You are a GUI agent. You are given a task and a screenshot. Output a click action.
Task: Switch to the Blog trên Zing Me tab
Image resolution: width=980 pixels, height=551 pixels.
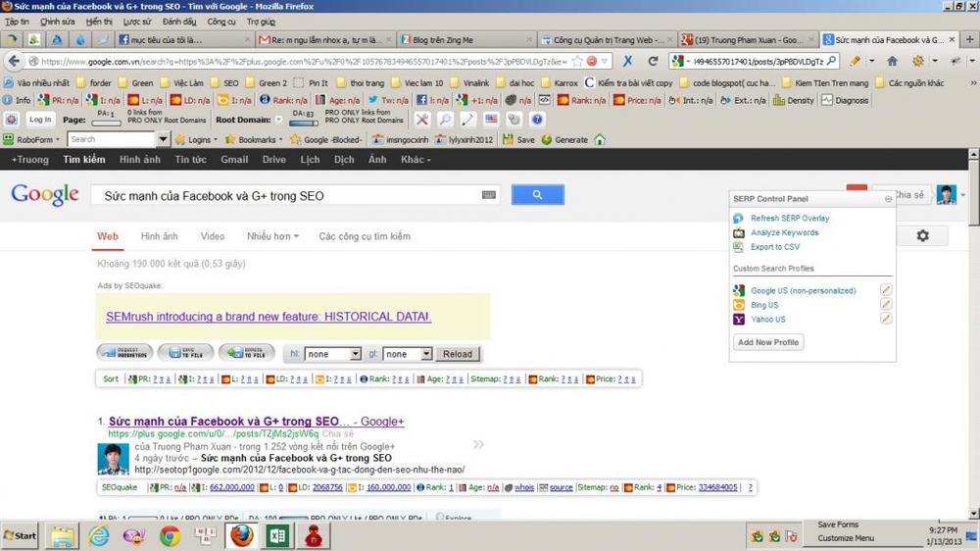pos(465,39)
